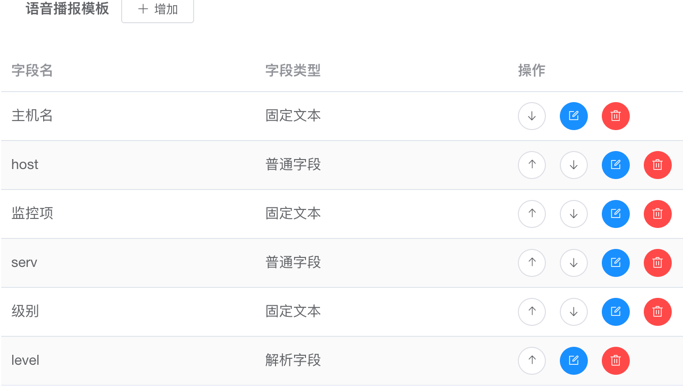Edit the level field row
The height and width of the screenshot is (392, 683).
coord(574,361)
